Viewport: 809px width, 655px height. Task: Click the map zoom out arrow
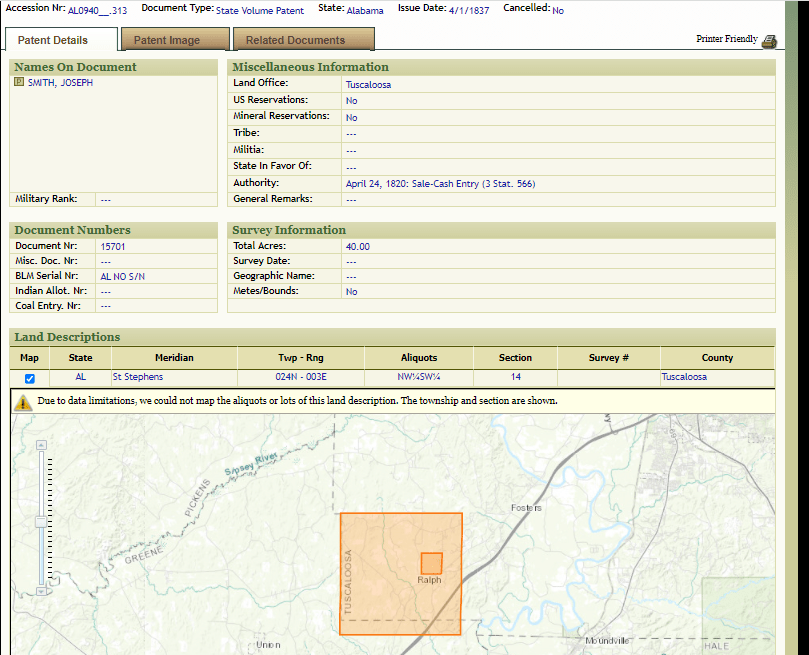[x=41, y=591]
